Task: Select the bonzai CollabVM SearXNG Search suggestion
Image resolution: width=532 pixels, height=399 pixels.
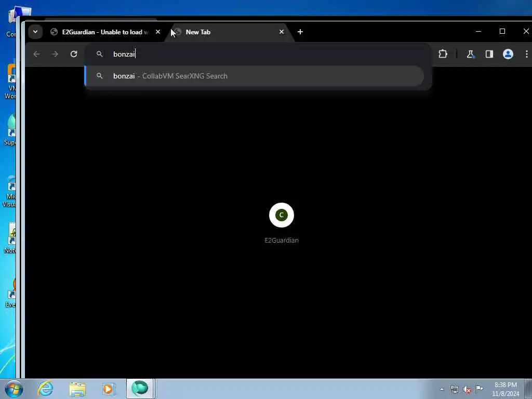Action: click(x=254, y=76)
